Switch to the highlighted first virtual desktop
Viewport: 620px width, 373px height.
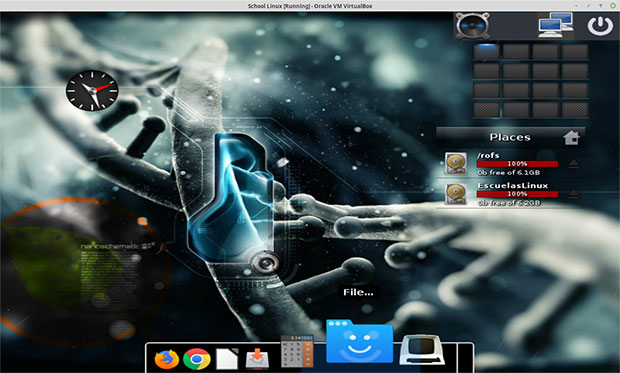[x=486, y=51]
